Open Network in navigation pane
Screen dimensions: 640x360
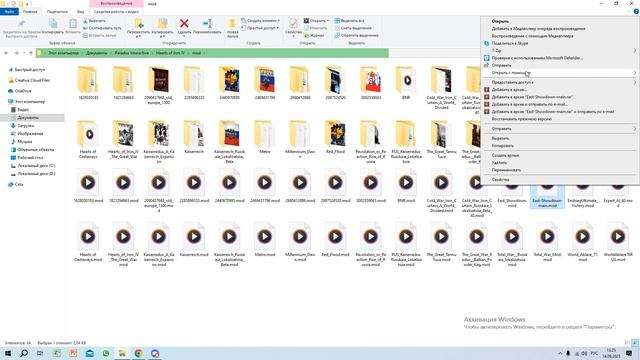coord(19,184)
